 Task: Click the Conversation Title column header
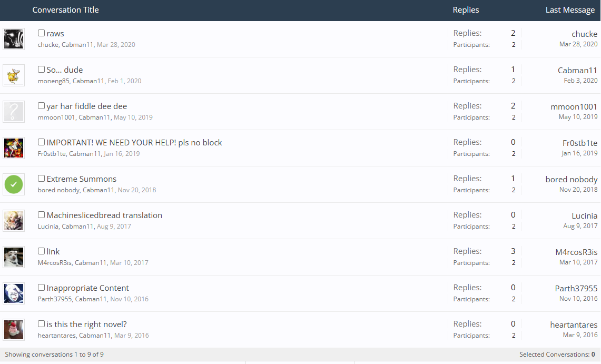coord(65,10)
